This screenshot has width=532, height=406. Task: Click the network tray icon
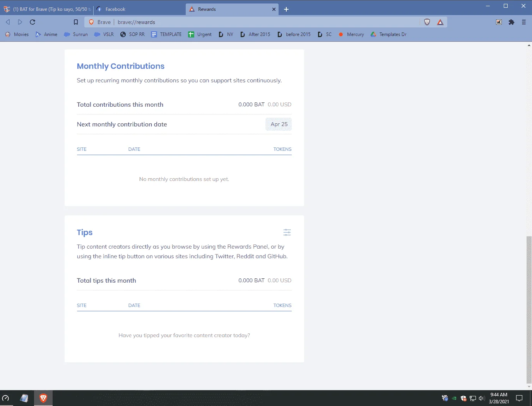tap(473, 398)
